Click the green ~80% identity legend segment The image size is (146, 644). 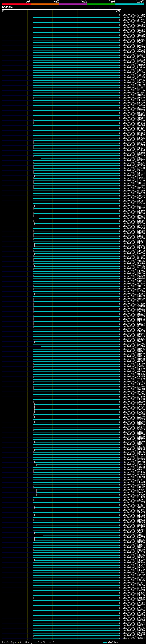click(x=101, y=4)
